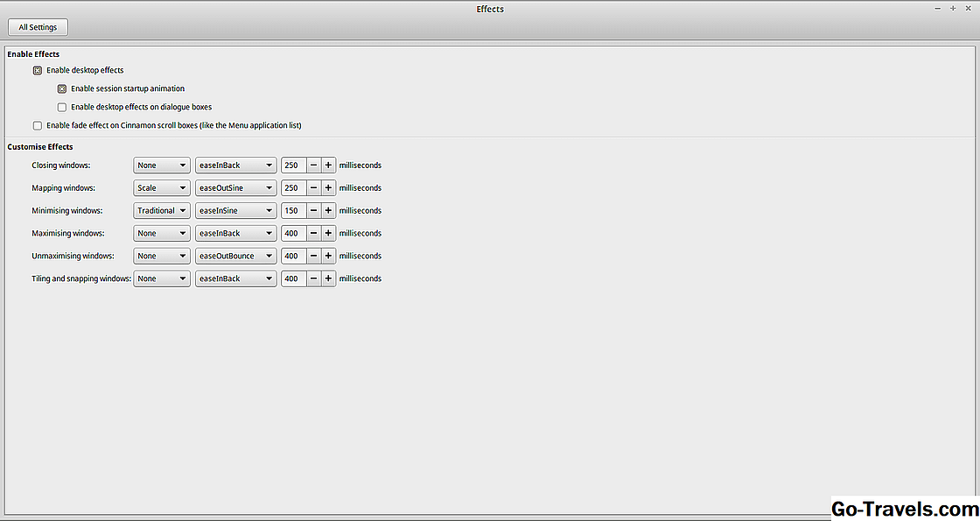Viewport: 980px width, 521px height.
Task: Open easeOutBounce dropdown for Unmaximising windows
Action: pos(235,257)
